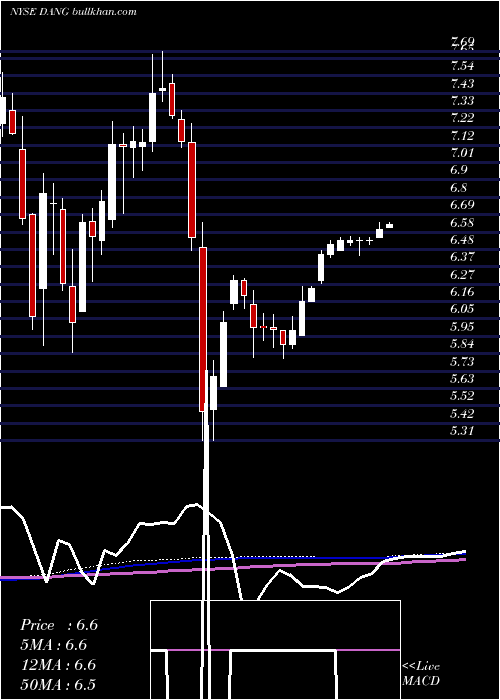The height and width of the screenshot is (700, 500).
Task: Select the large red candle dropping to 5.42
Action: coord(203,329)
